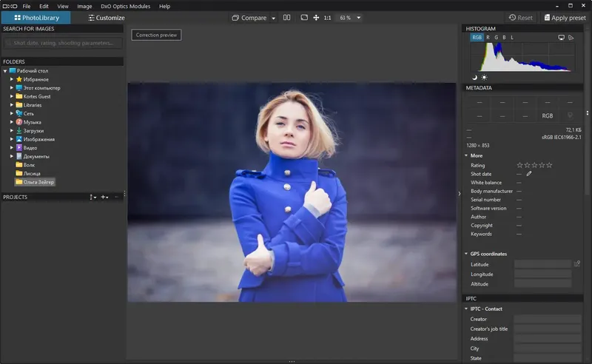Edit shot date with pencil icon

529,174
